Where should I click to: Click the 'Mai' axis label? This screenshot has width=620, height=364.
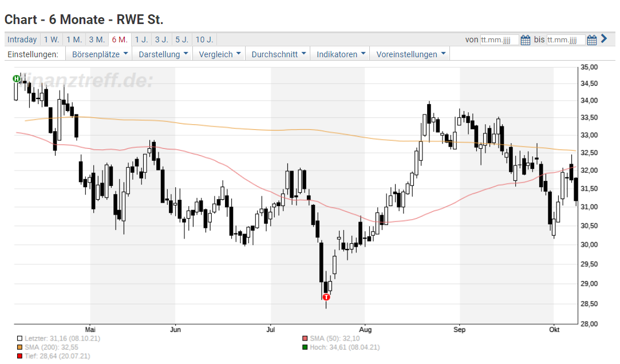(x=90, y=330)
